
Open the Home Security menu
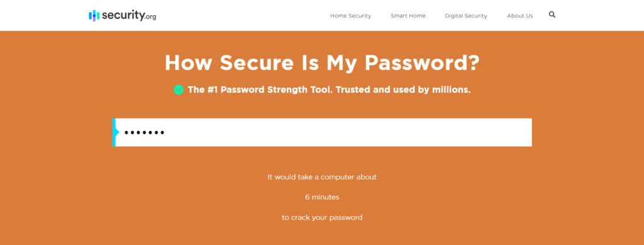pos(350,16)
